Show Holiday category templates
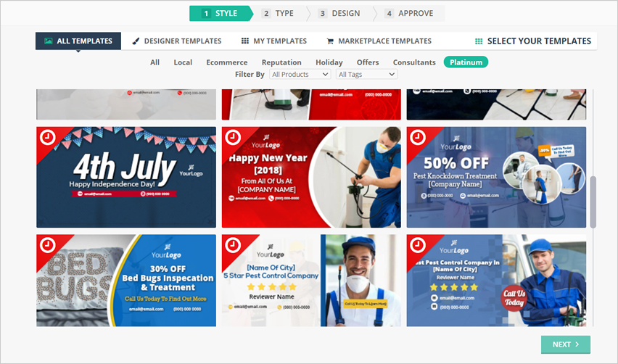The width and height of the screenshot is (618, 364). click(329, 62)
